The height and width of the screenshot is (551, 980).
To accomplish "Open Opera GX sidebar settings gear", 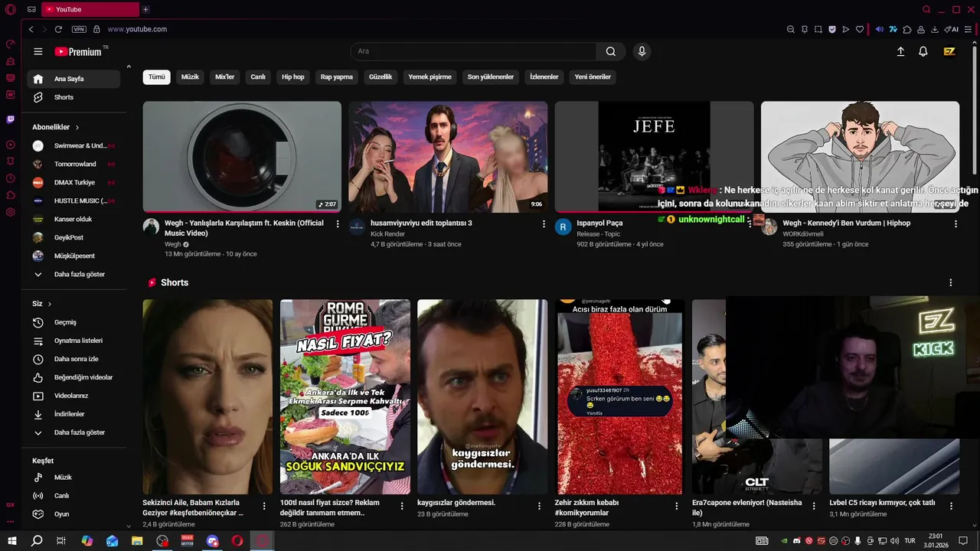I will click(x=11, y=212).
